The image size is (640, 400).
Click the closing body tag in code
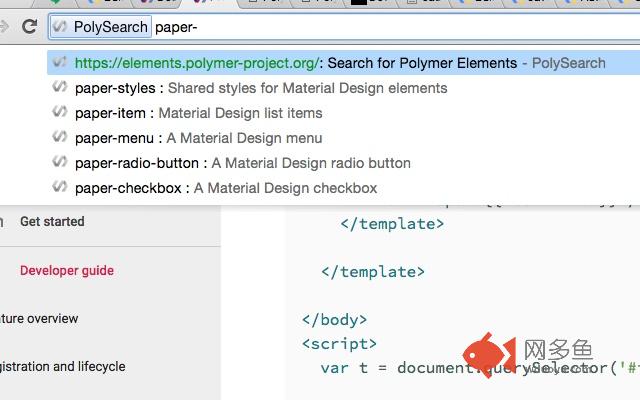pos(334,320)
